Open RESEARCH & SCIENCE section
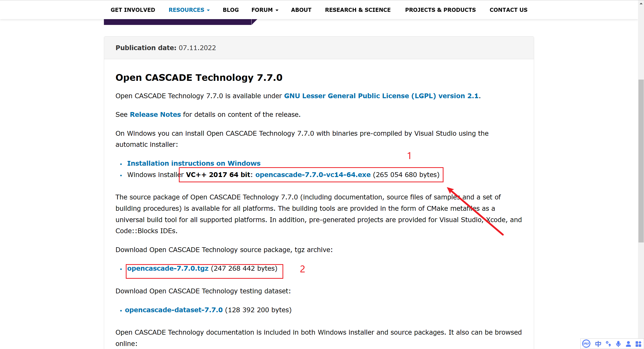The height and width of the screenshot is (349, 644). [x=358, y=10]
